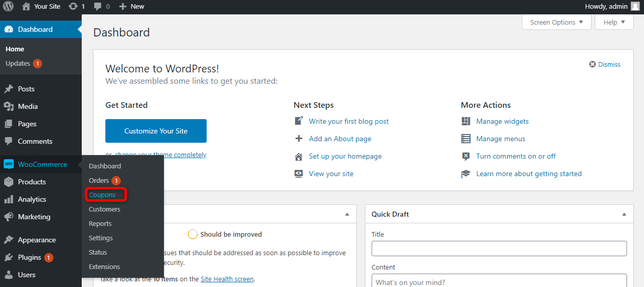
Task: Open the Screen Options dropdown
Action: point(557,22)
